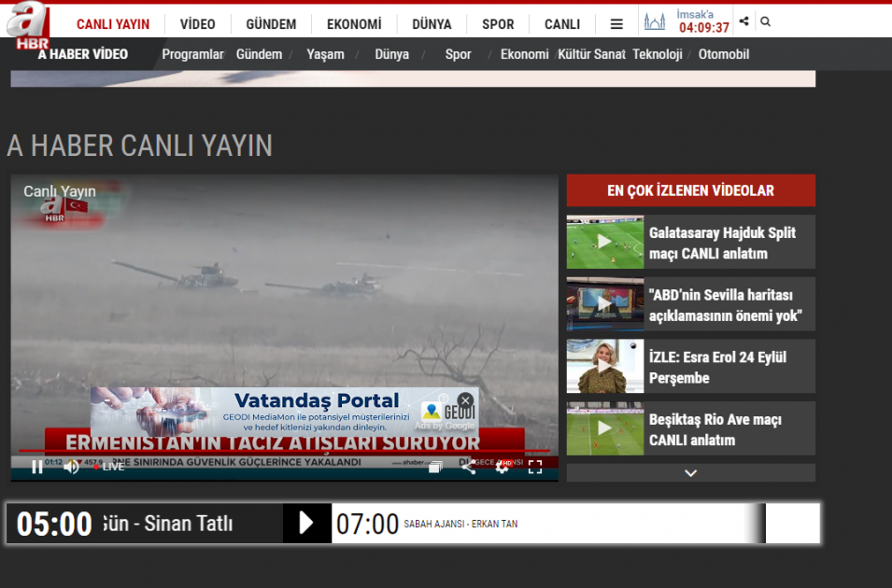892x588 pixels.
Task: Toggle fullscreen video mode
Action: [x=535, y=467]
